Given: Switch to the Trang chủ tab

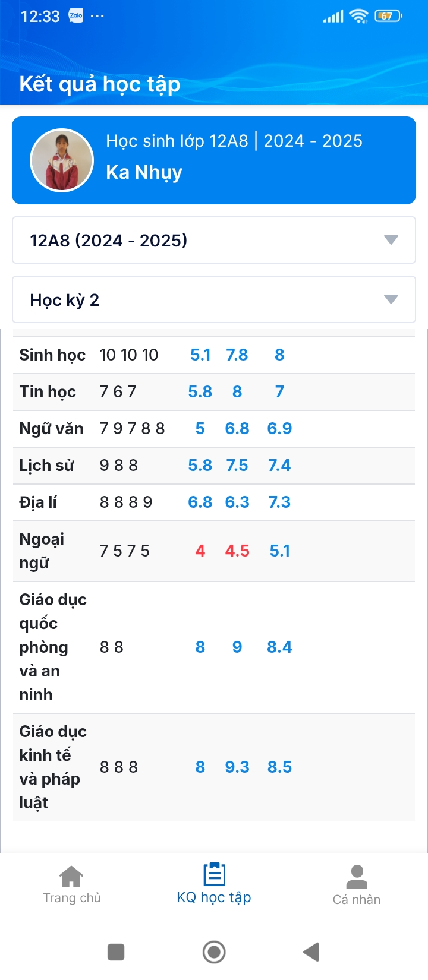Looking at the screenshot, I should [71, 885].
